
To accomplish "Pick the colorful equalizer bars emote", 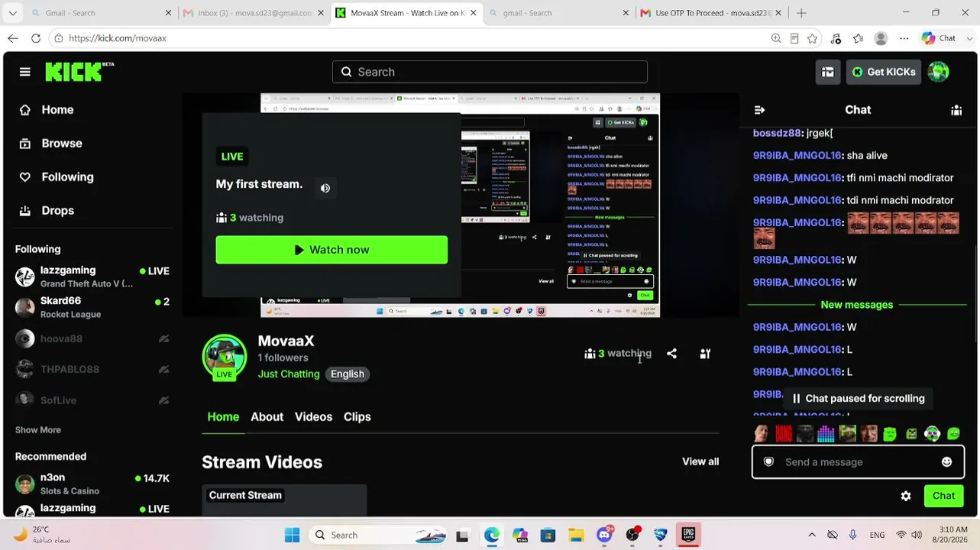I will [x=826, y=434].
